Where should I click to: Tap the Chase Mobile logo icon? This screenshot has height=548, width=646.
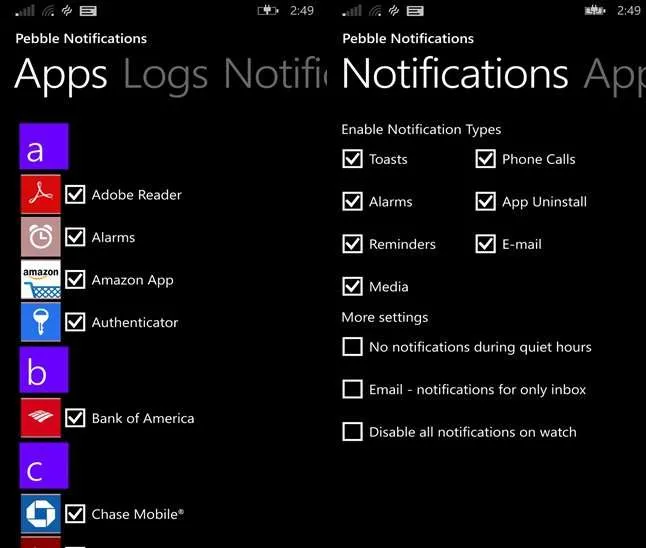tap(41, 513)
